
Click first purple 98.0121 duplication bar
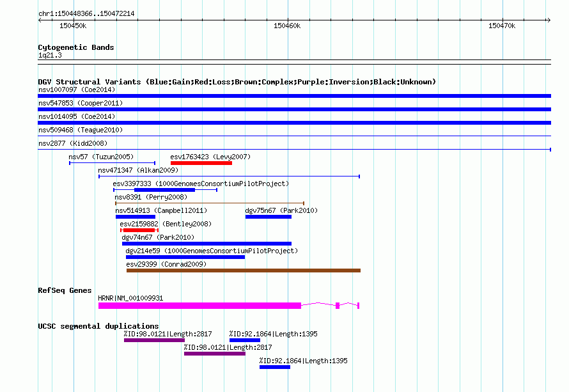coord(154,340)
